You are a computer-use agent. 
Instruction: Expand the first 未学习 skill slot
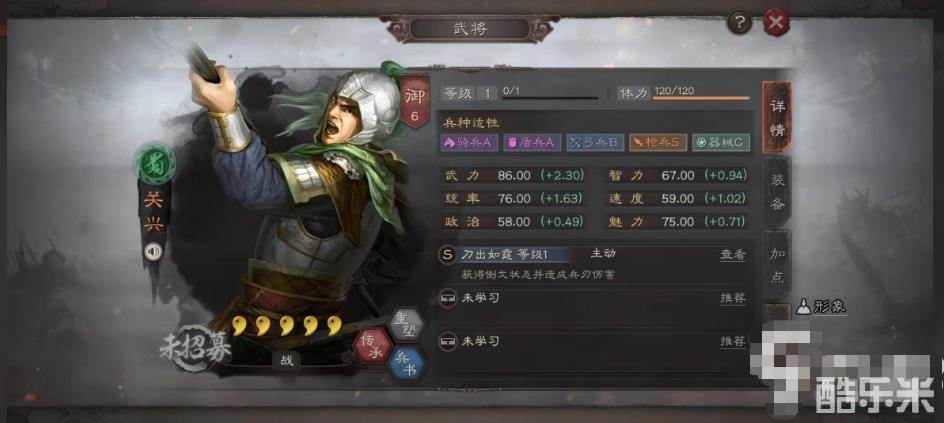tap(595, 298)
